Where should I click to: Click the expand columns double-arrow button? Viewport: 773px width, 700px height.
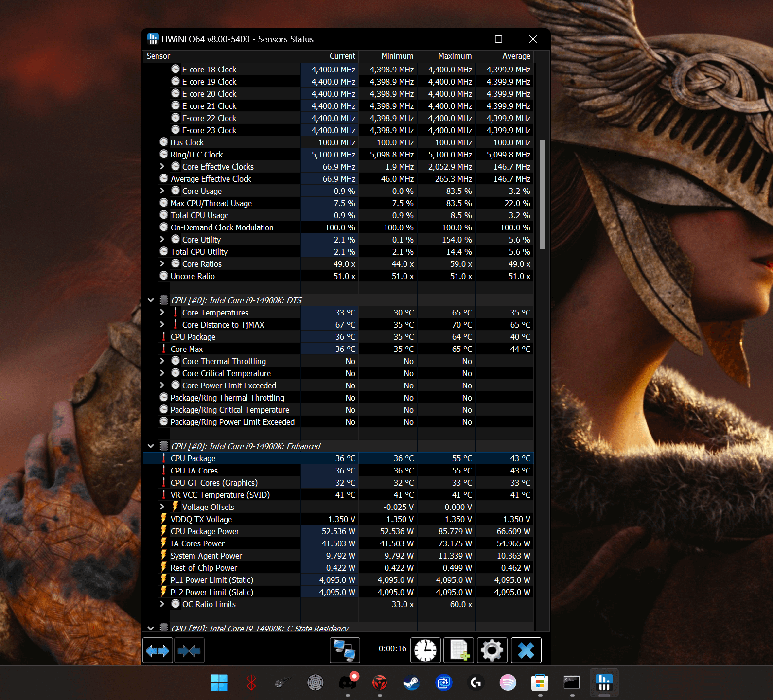point(158,650)
